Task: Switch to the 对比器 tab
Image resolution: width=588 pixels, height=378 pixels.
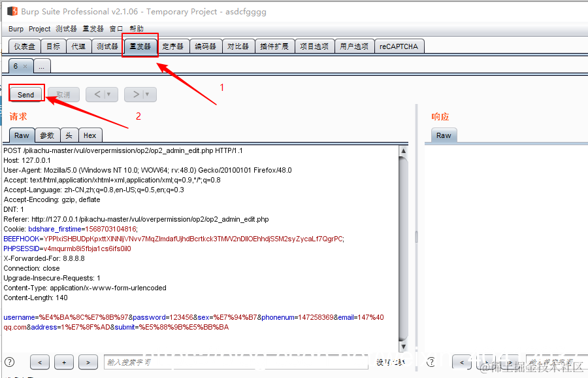Action: coord(238,46)
